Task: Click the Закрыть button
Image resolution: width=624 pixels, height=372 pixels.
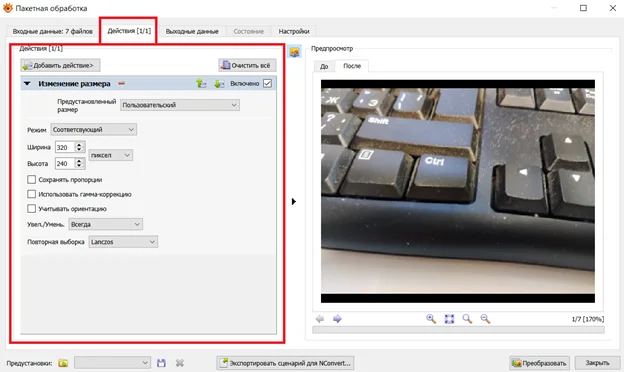Action: point(597,363)
